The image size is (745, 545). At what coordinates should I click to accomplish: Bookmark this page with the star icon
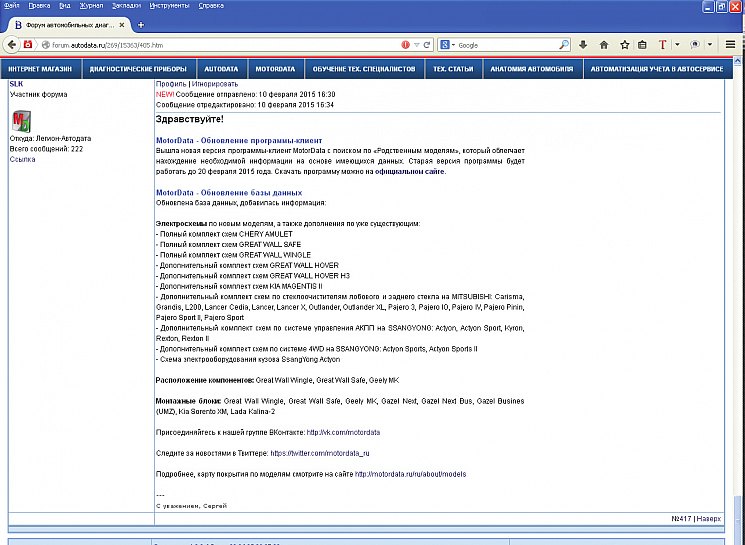[624, 45]
